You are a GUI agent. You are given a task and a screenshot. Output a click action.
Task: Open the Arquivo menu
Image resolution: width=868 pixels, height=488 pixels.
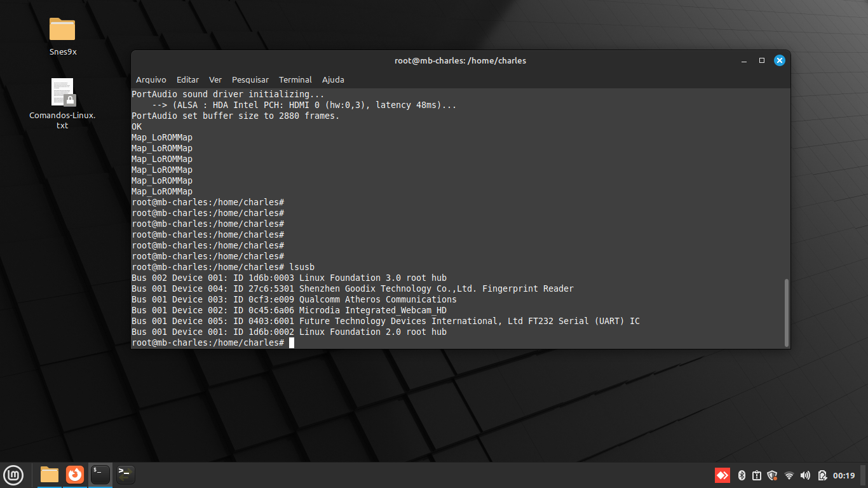pos(151,79)
